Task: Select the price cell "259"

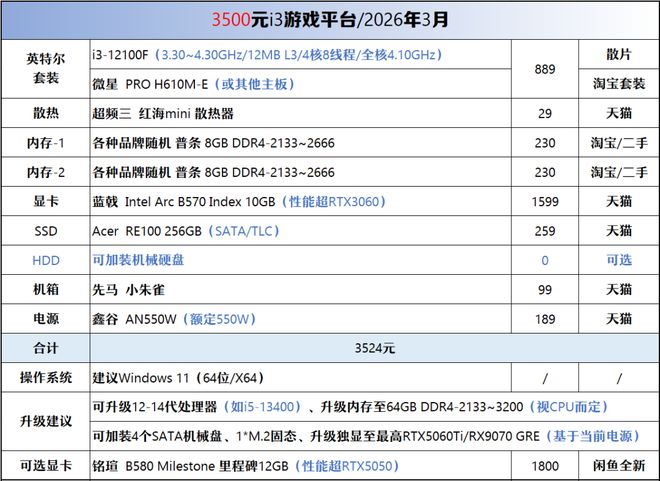Action: 545,231
